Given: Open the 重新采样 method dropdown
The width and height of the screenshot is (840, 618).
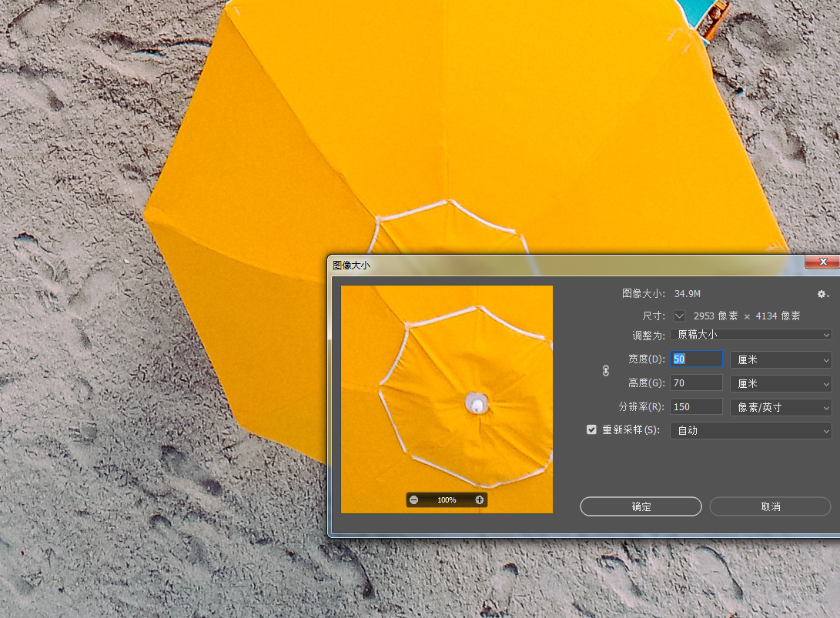Looking at the screenshot, I should (x=751, y=430).
